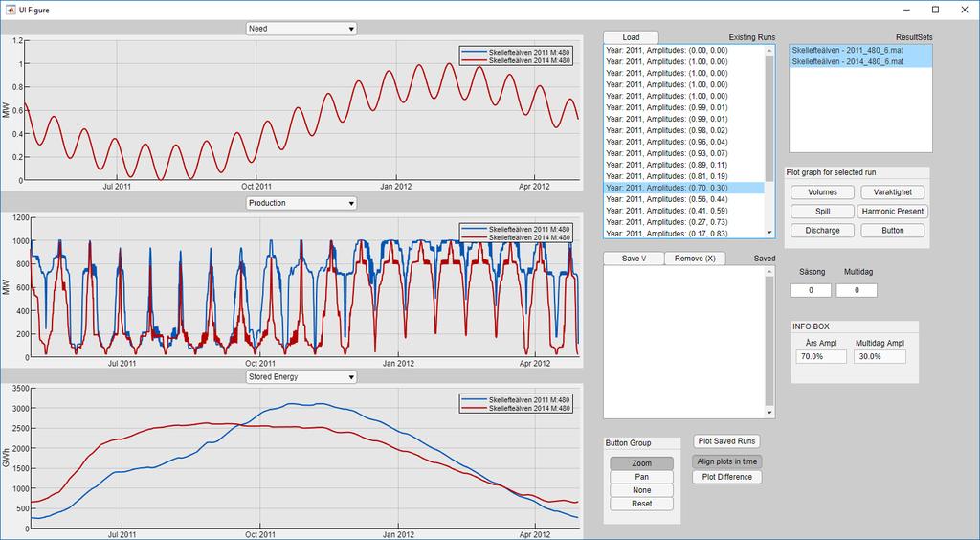This screenshot has width=980, height=540.
Task: Maximize the UI Figure window
Action: (936, 10)
